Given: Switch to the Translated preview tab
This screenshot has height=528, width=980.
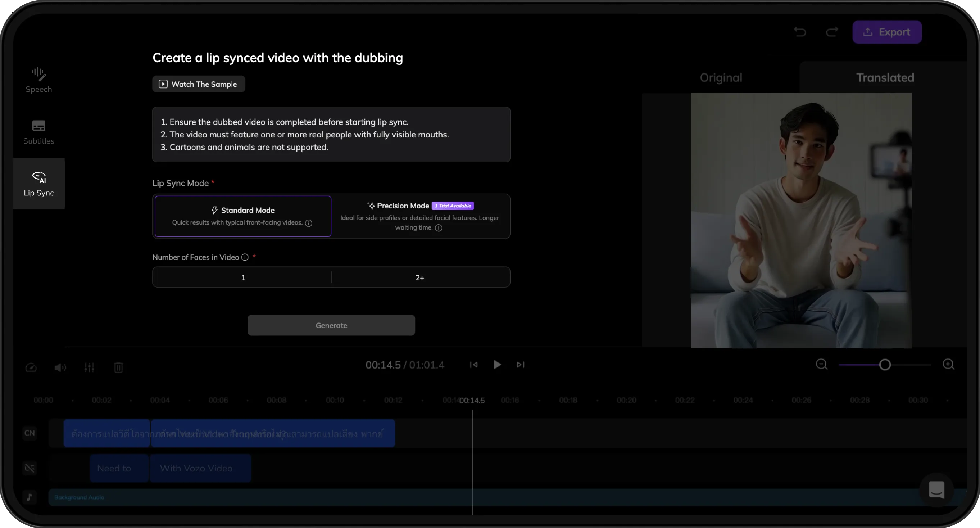Looking at the screenshot, I should pyautogui.click(x=885, y=78).
